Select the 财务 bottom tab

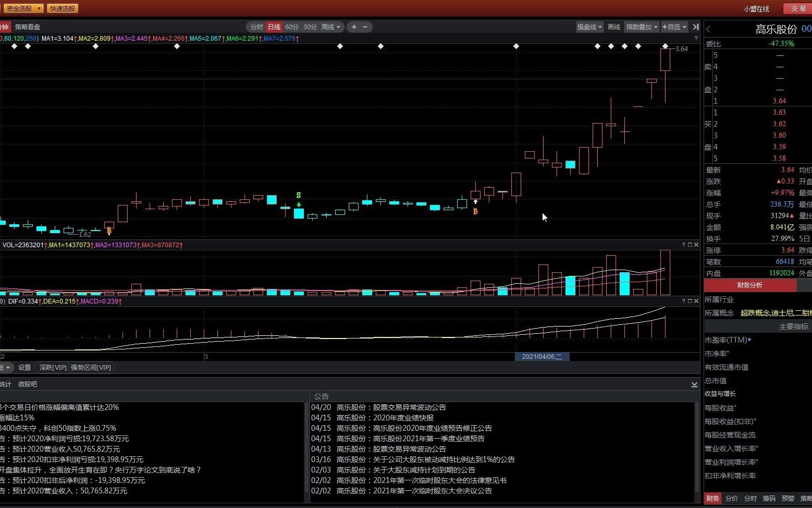click(712, 499)
